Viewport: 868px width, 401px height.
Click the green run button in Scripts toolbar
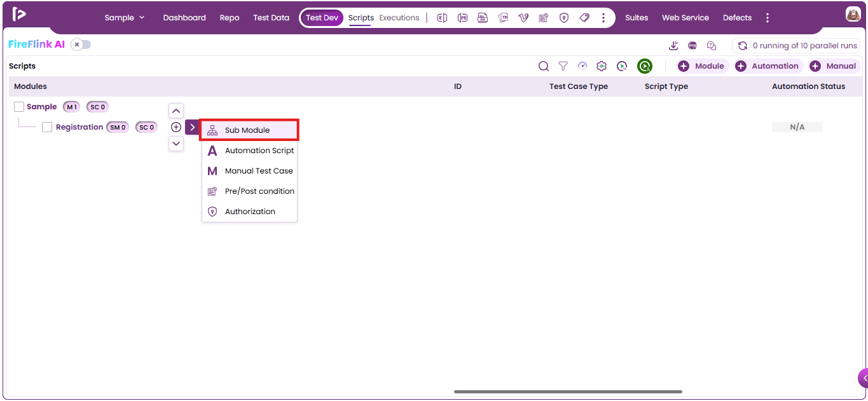click(645, 66)
